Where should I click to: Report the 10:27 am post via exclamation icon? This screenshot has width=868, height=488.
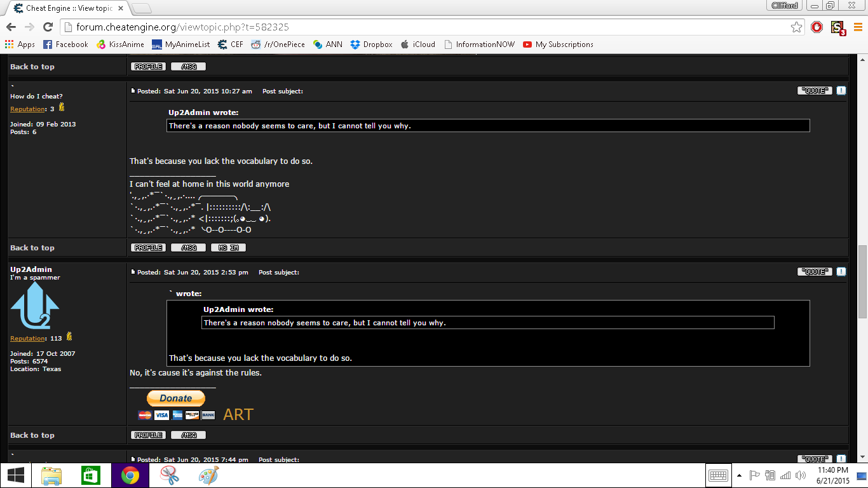tap(841, 91)
